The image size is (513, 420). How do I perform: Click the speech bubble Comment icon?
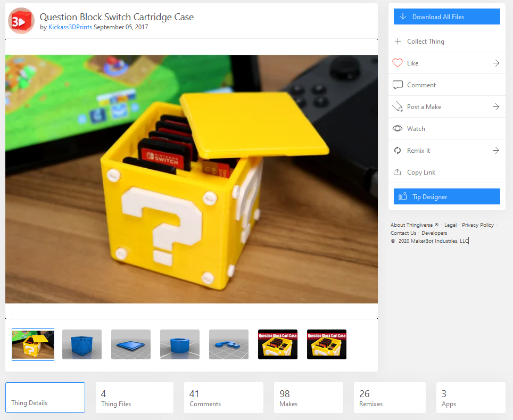pos(398,85)
